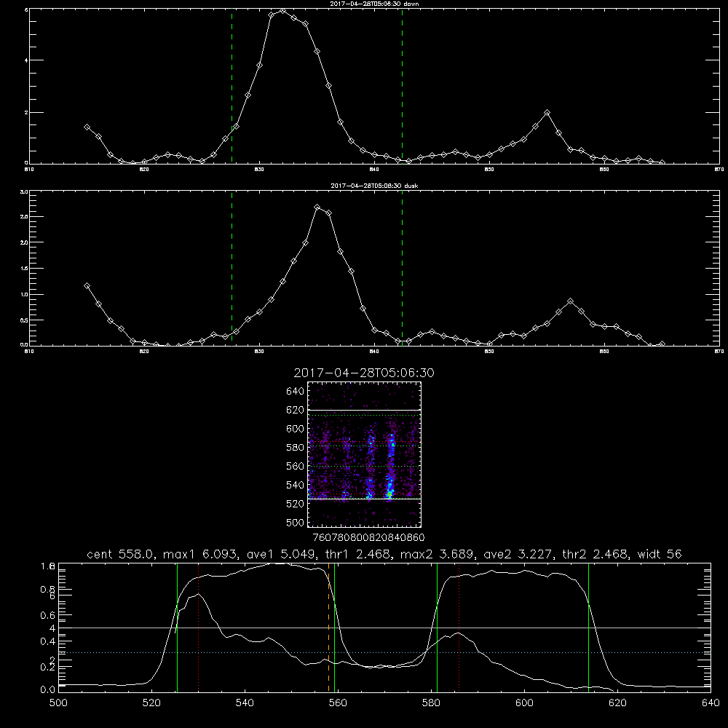Click dusk plot secondary peak diamond near 857
This screenshot has height=728, width=728.
[571, 301]
